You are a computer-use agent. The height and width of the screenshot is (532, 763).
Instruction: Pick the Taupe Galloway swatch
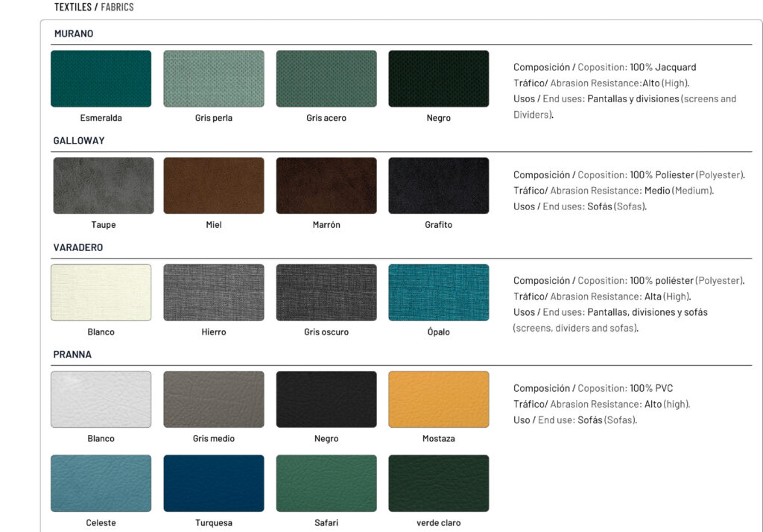pyautogui.click(x=103, y=186)
